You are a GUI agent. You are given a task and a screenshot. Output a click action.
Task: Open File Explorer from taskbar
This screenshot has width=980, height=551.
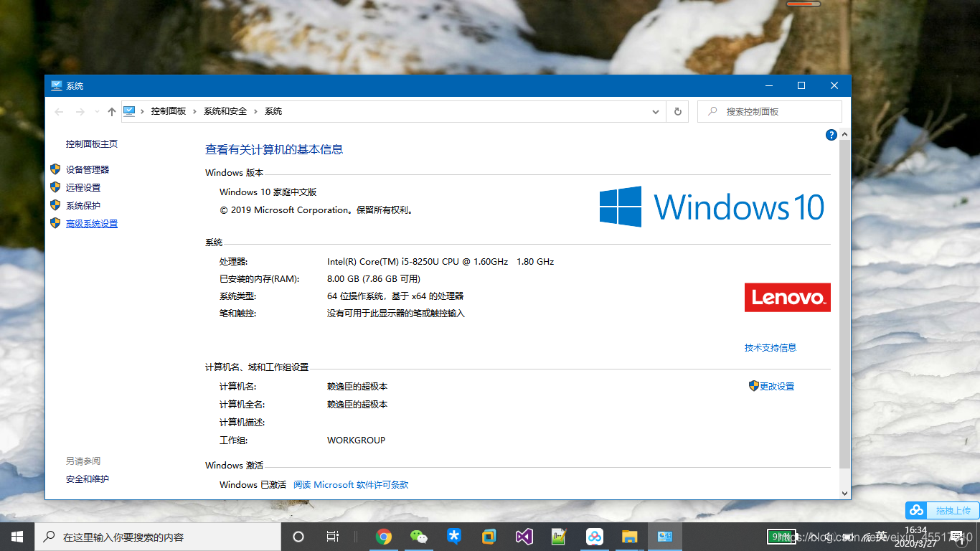(x=629, y=537)
